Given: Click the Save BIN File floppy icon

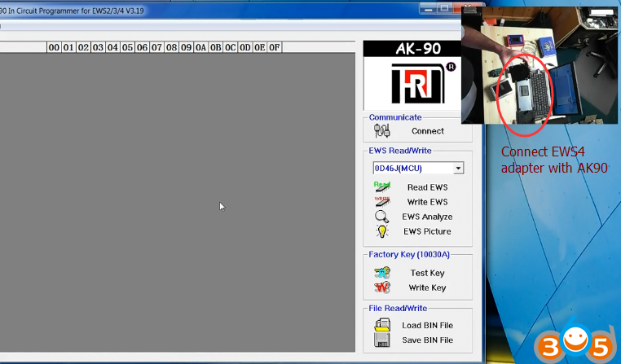Looking at the screenshot, I should [382, 340].
